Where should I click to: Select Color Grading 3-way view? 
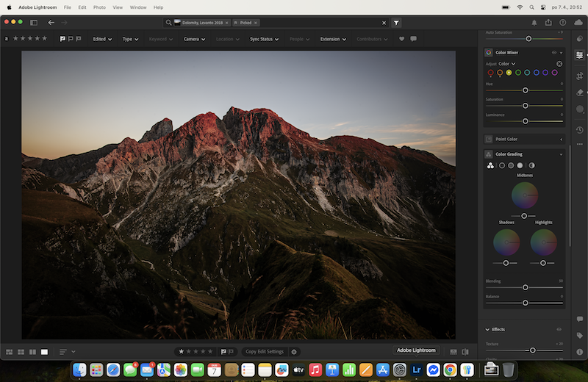point(490,165)
